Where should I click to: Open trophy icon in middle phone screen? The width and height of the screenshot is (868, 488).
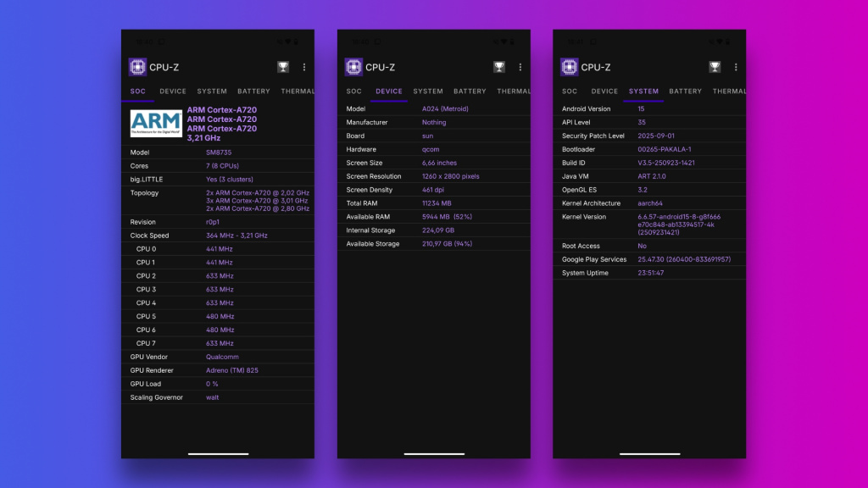[x=498, y=67]
